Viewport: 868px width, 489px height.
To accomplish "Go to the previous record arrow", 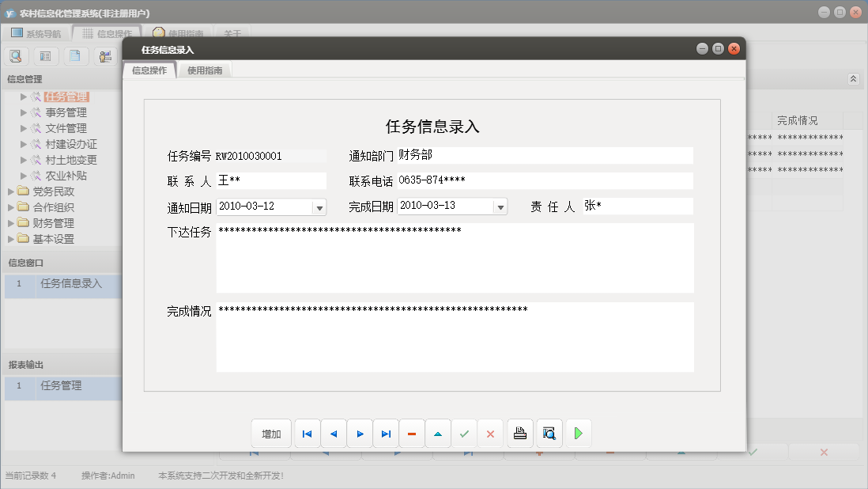I will 333,433.
